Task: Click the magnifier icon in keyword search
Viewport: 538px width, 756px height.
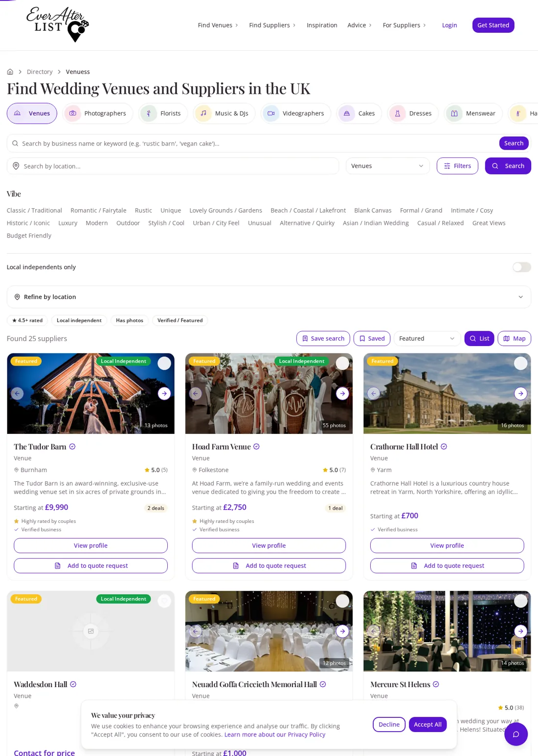Action: (15, 143)
